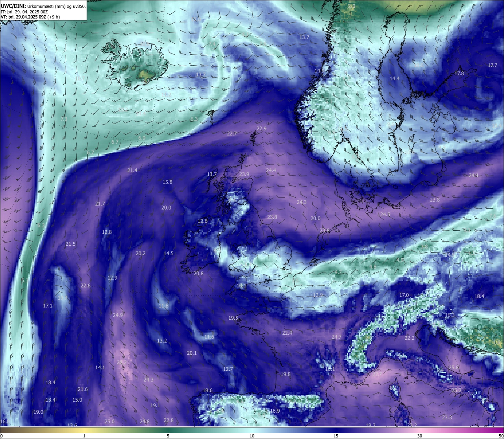Select the 22.6 value in the Atlantic

pyautogui.click(x=85, y=286)
